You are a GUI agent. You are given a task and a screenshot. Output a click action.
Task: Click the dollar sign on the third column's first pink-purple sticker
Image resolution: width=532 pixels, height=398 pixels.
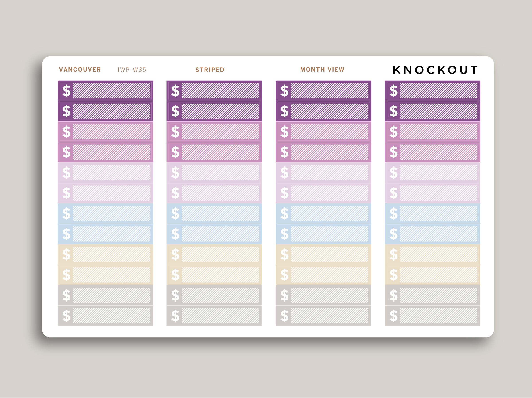coord(285,132)
